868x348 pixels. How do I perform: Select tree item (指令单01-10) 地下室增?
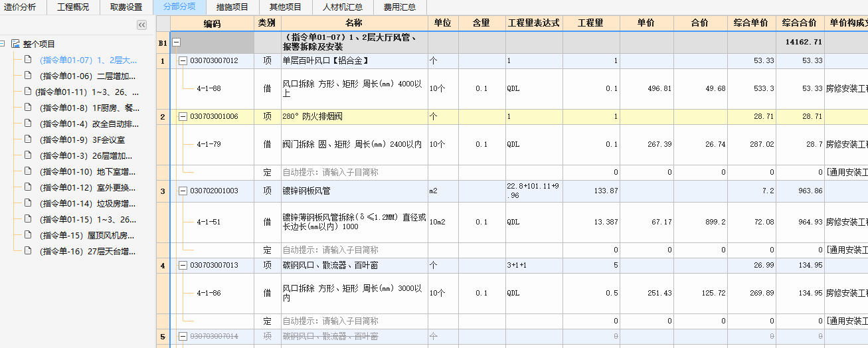click(x=88, y=171)
